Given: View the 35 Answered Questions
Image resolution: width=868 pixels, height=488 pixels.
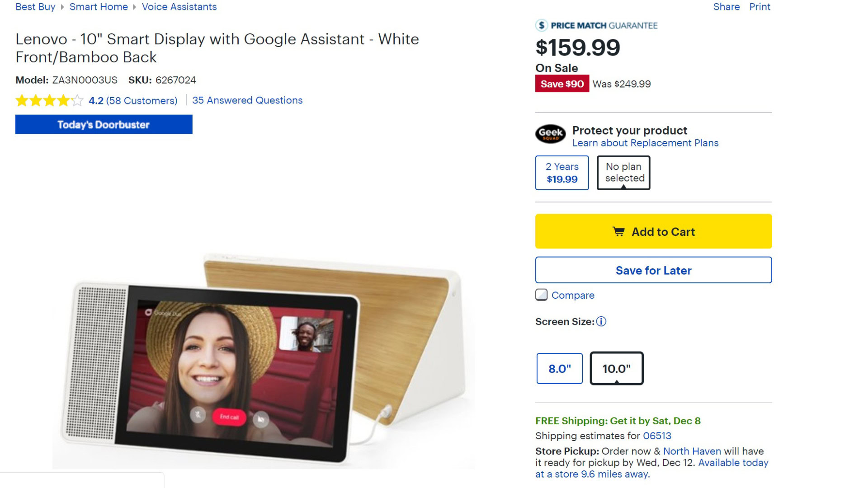Looking at the screenshot, I should (x=247, y=100).
